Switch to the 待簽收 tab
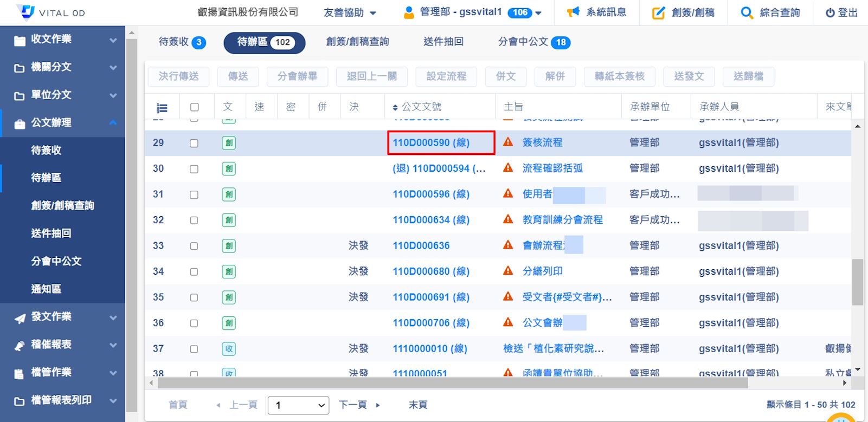The height and width of the screenshot is (422, 868). pyautogui.click(x=182, y=42)
